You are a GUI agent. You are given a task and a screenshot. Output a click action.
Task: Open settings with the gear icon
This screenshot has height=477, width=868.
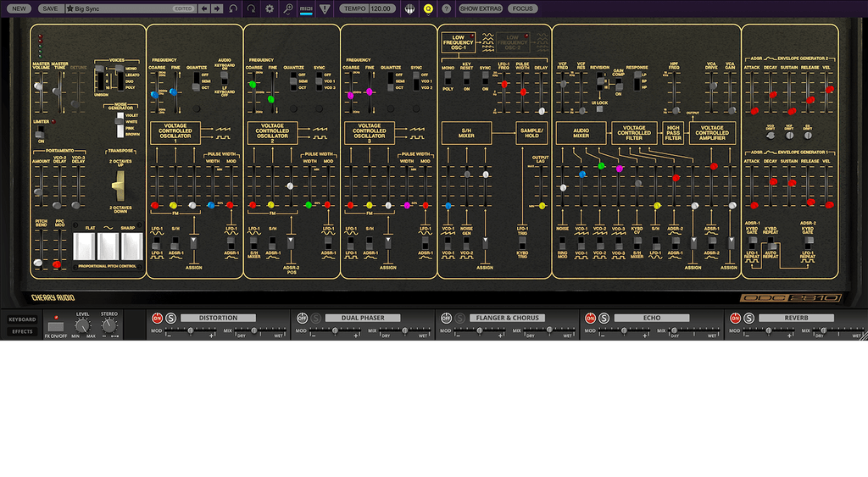click(270, 8)
